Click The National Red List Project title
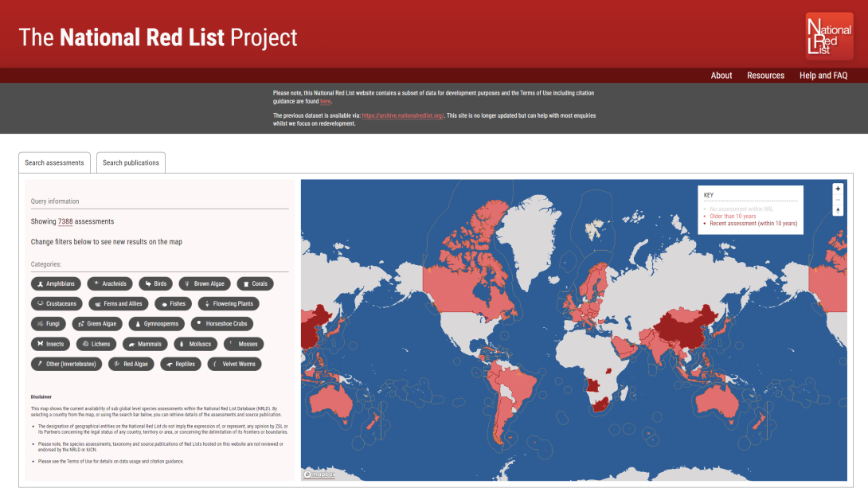The height and width of the screenshot is (492, 868). coord(158,37)
